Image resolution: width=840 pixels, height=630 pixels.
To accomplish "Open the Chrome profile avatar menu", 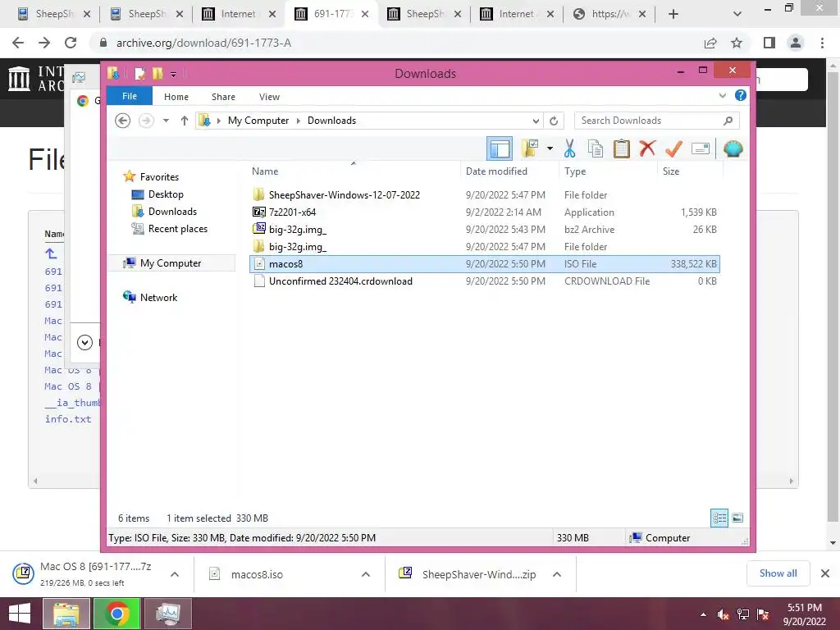I will pos(796,43).
